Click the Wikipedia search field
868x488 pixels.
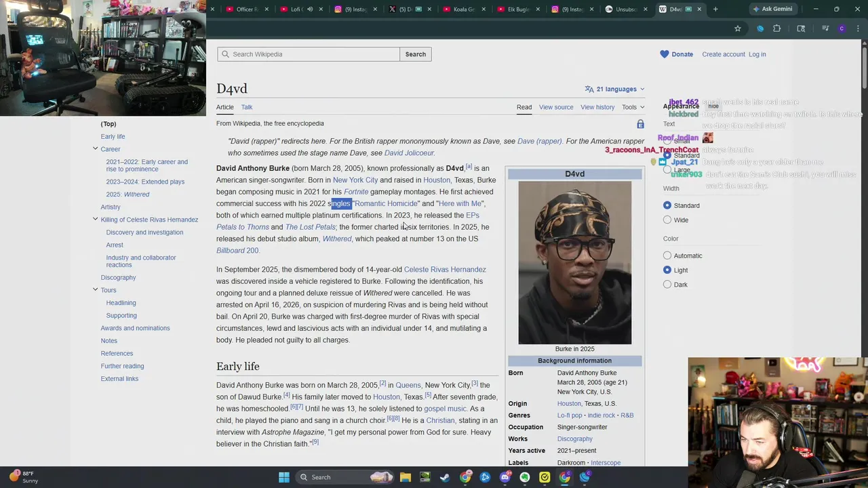point(309,54)
